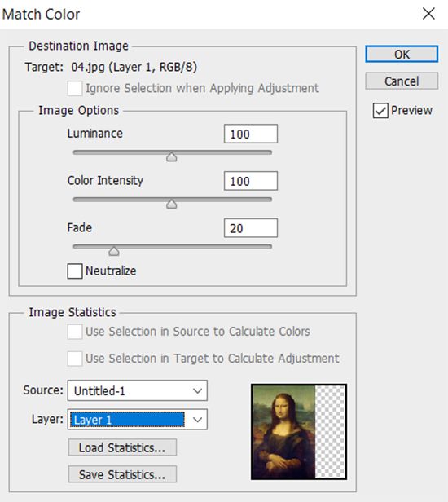Viewport: 448px width, 502px height.
Task: Click the Luminance slider handle
Action: (x=172, y=156)
